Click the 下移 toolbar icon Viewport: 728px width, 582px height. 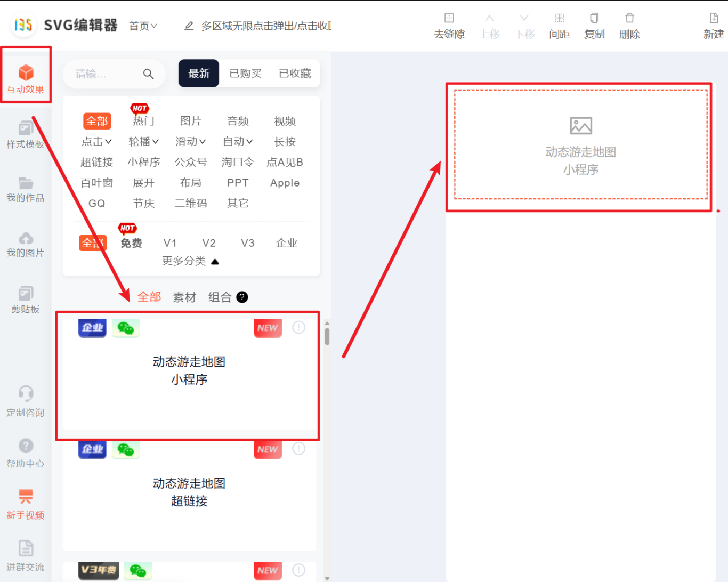[524, 18]
